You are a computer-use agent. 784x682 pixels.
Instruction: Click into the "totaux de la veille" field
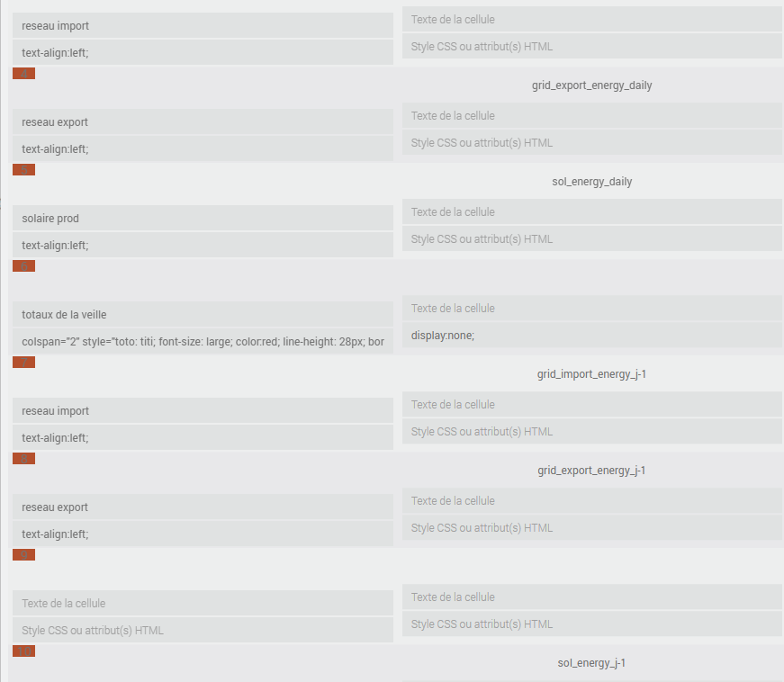(203, 315)
